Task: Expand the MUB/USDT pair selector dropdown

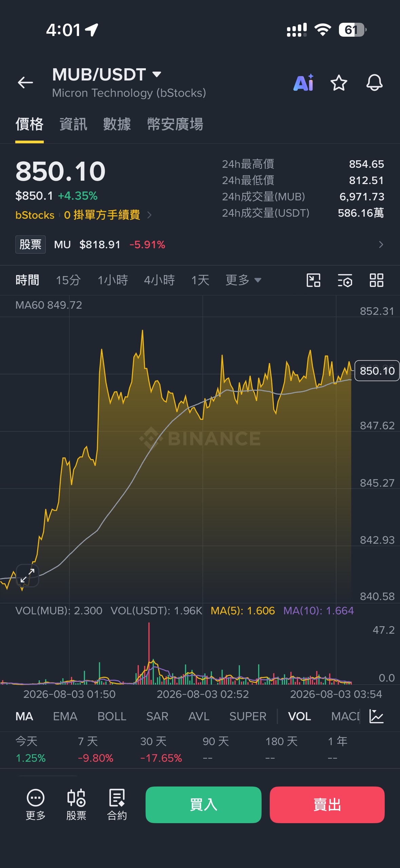Action: coord(157,74)
